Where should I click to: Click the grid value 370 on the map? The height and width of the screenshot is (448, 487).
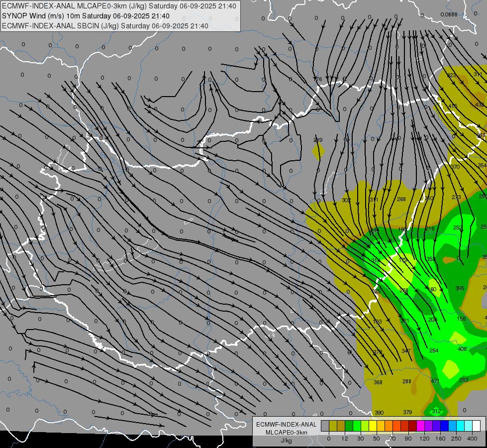(455, 167)
